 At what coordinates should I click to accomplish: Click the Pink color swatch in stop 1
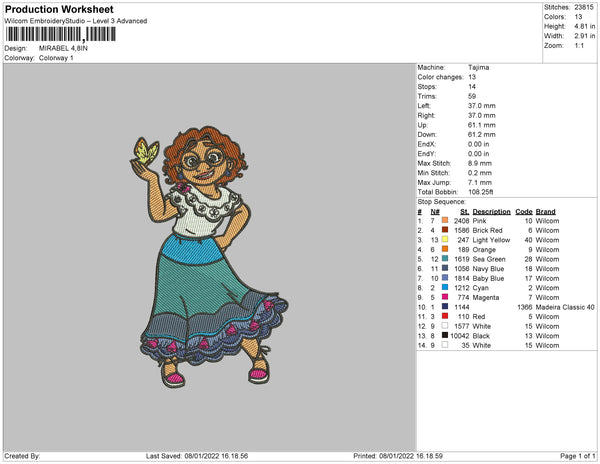tap(445, 220)
